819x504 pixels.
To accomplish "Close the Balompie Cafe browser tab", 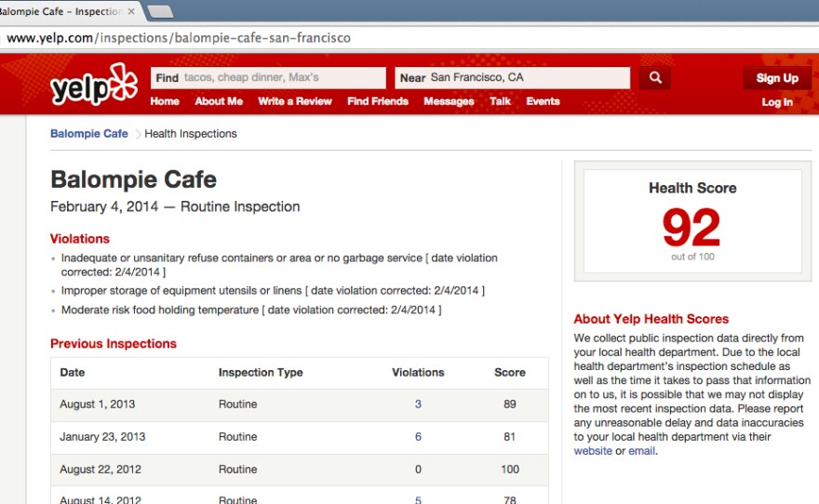I will pyautogui.click(x=131, y=12).
